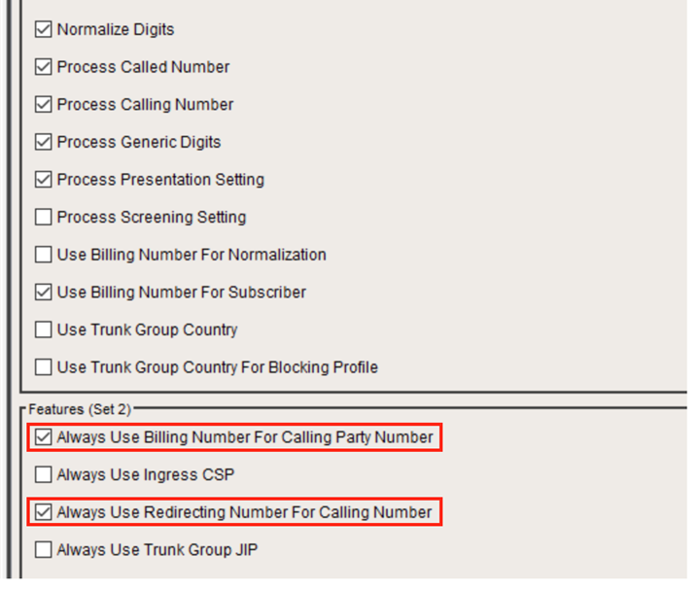Image resolution: width=700 pixels, height=589 pixels.
Task: Click the Features (Set 2) group heading
Action: 80,410
